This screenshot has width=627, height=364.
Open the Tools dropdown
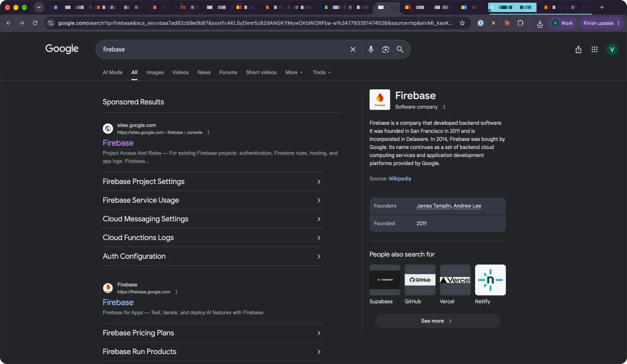(x=322, y=72)
